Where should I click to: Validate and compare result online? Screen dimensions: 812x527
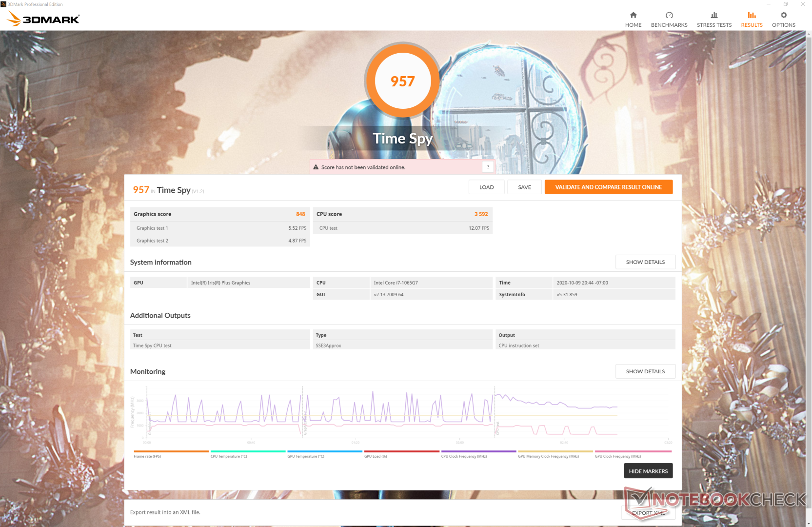609,187
